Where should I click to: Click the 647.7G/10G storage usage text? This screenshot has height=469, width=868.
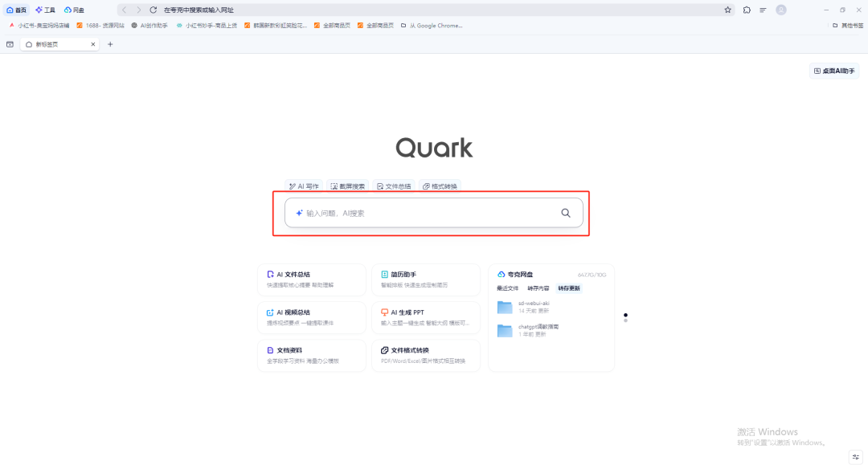click(592, 275)
